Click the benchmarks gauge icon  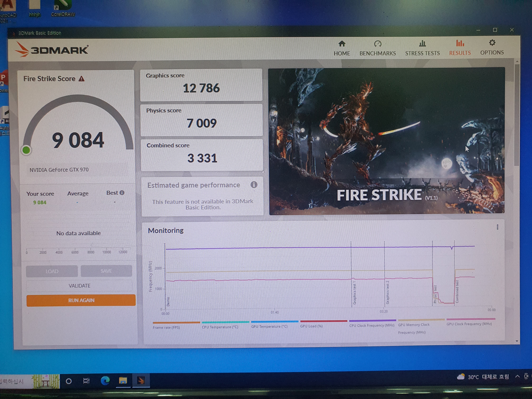(x=378, y=44)
